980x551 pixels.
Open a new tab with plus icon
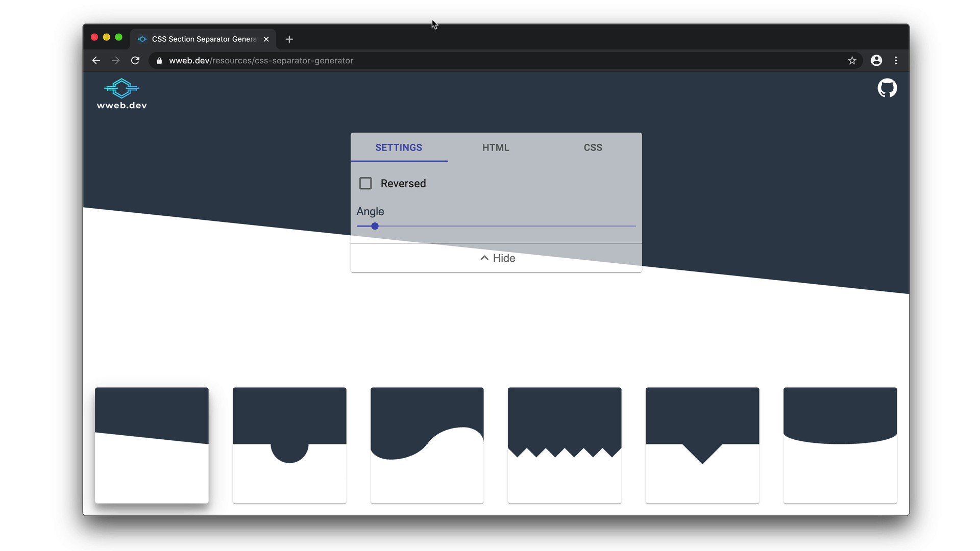[289, 39]
